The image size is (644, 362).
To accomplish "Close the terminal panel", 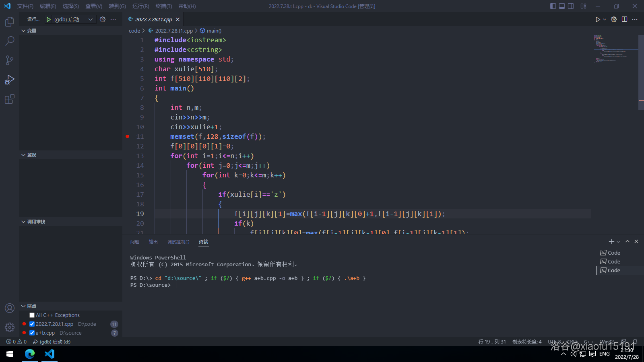I will (636, 241).
